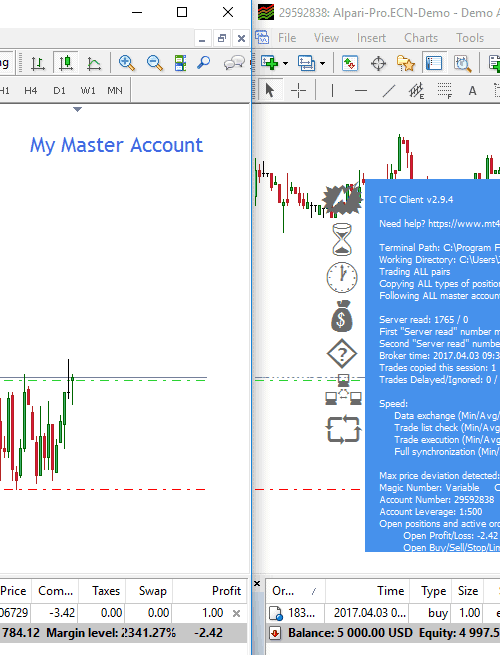
Task: Close the order row with X in left terminal
Action: tap(236, 613)
